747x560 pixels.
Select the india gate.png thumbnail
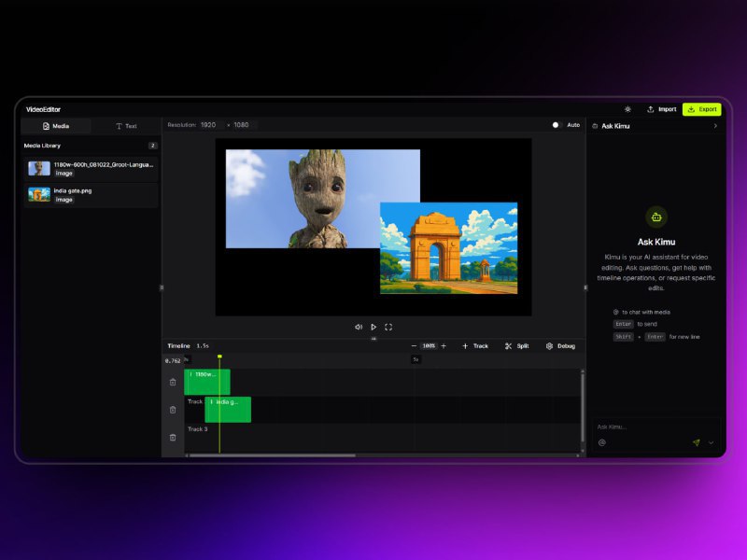pyautogui.click(x=38, y=194)
